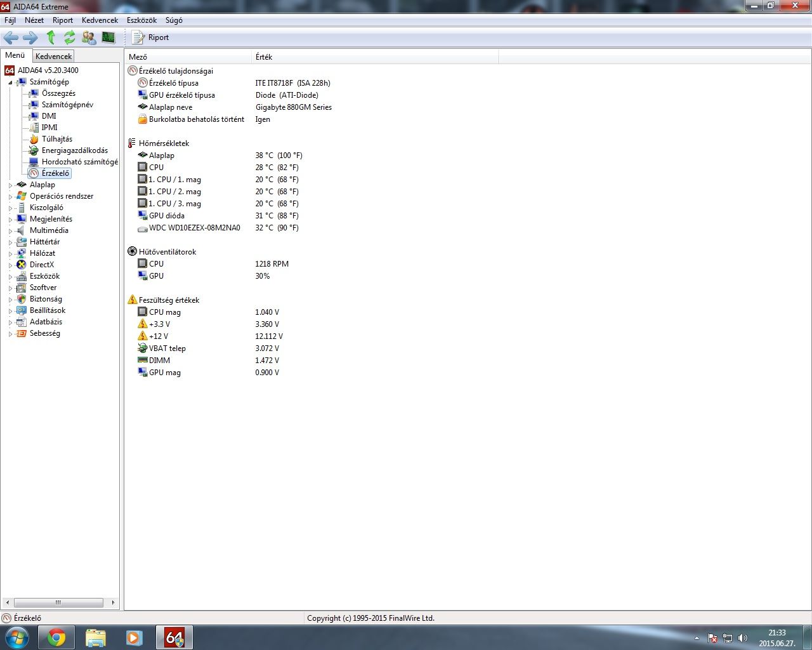The height and width of the screenshot is (650, 812).
Task: Click the WDC WD10EZEX-08M2NA0 drive icon
Action: point(143,228)
